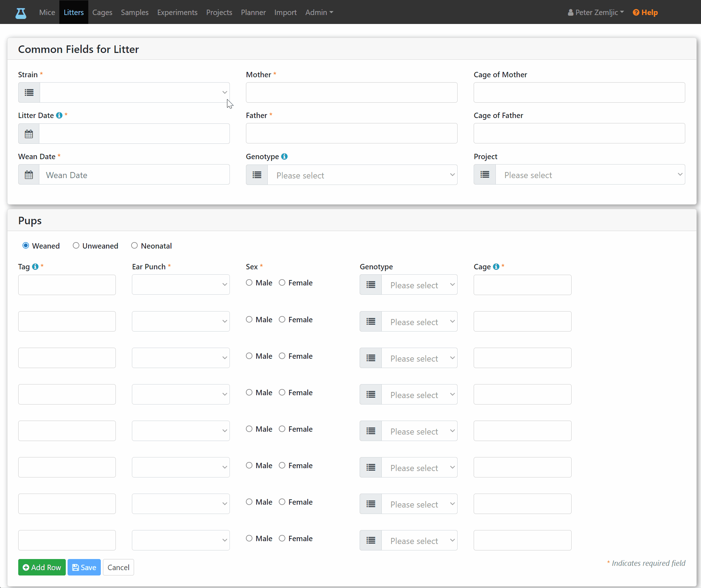The image size is (701, 588).
Task: Open Peter Zemljic user menu
Action: pos(596,13)
